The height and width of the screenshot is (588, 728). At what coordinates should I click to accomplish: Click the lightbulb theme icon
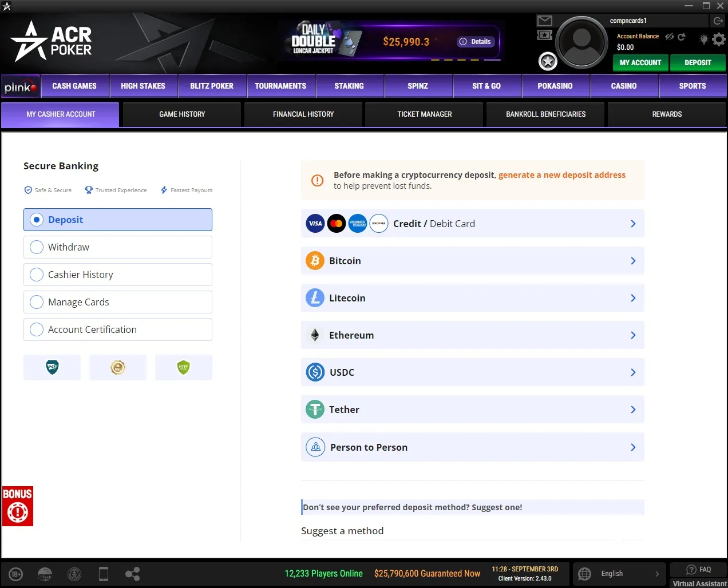pos(704,39)
